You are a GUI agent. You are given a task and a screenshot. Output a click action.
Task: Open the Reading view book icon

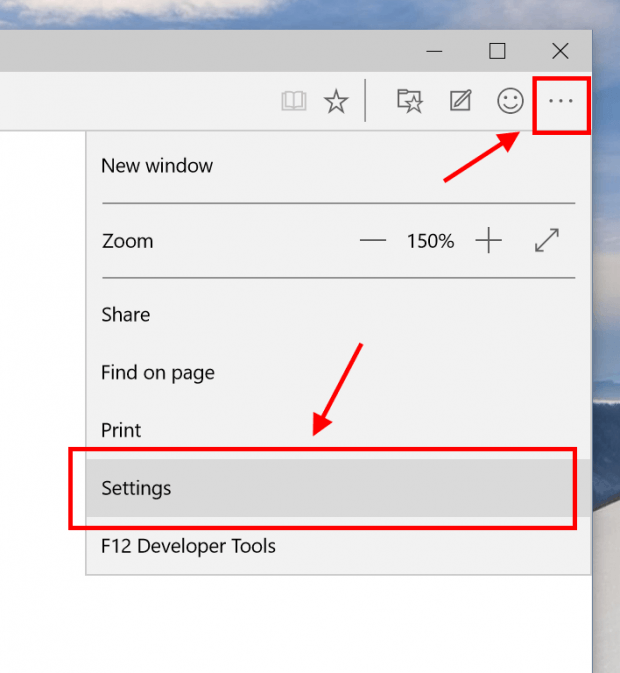click(x=293, y=101)
